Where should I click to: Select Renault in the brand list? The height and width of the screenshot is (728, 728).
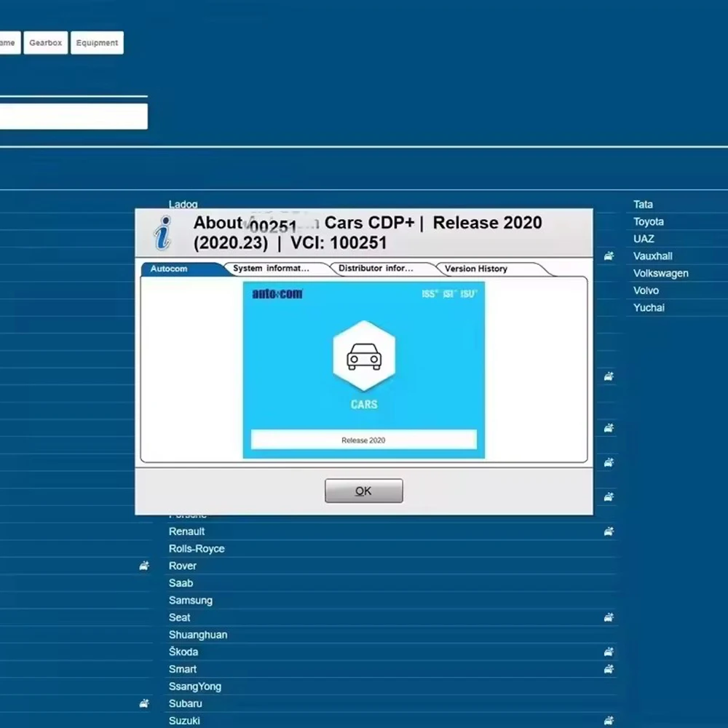pos(186,531)
